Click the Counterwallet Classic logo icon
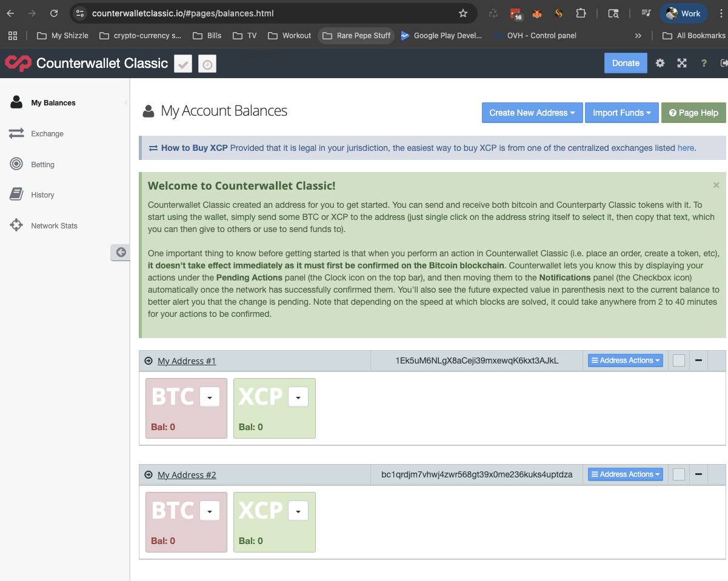 (x=18, y=63)
